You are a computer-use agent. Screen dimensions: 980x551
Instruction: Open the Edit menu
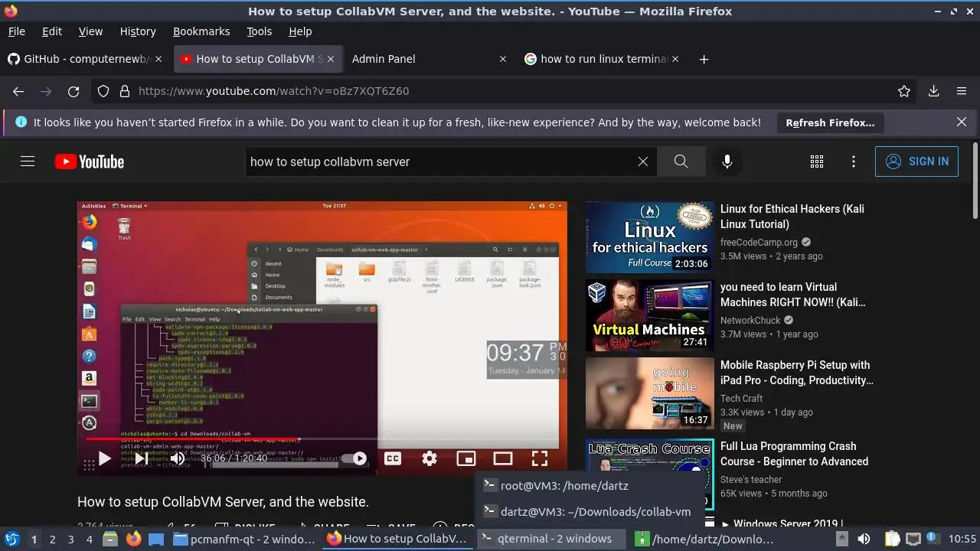(x=52, y=31)
